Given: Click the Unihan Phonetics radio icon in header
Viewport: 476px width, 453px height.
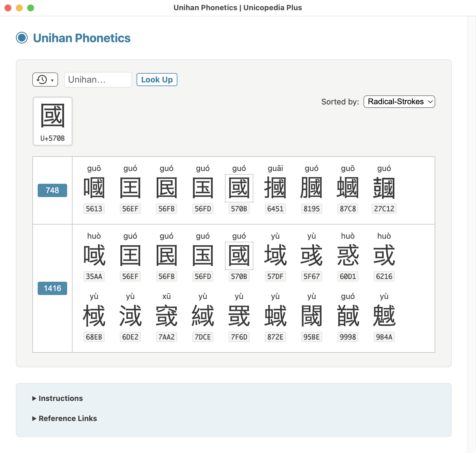Looking at the screenshot, I should [x=22, y=38].
